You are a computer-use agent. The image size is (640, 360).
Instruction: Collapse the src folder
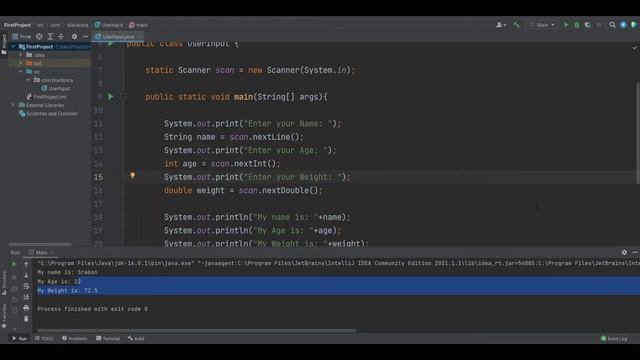21,71
